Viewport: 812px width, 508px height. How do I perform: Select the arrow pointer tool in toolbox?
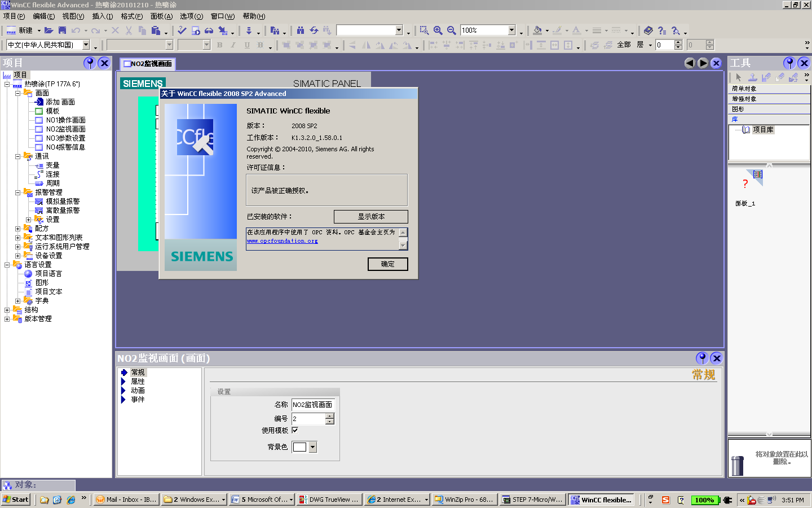[739, 77]
